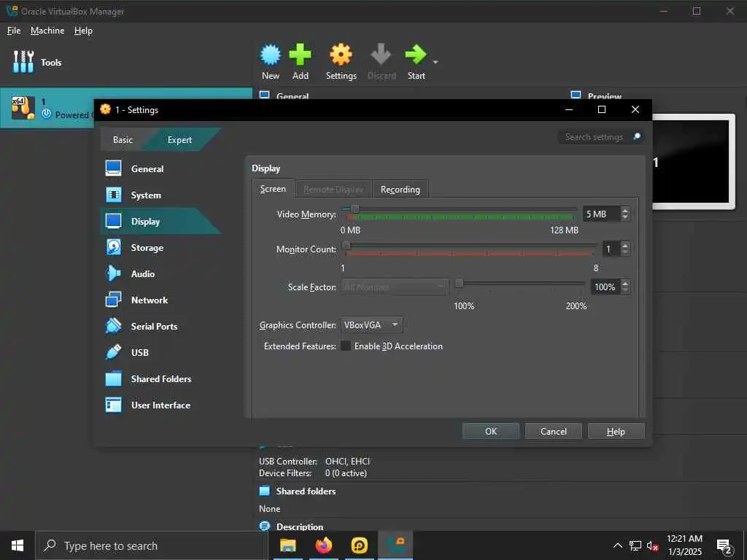Click the Cancel button

pyautogui.click(x=553, y=431)
